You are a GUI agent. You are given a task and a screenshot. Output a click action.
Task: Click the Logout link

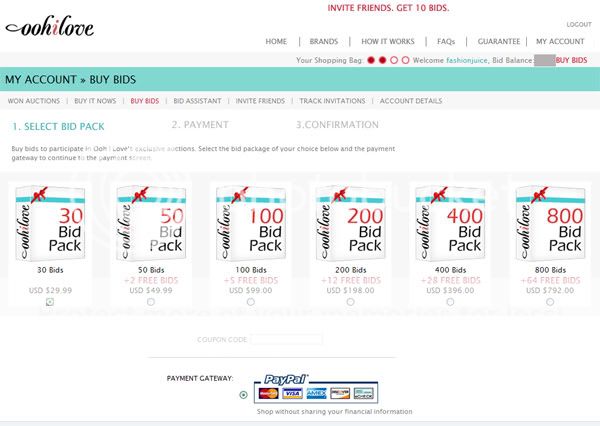578,24
